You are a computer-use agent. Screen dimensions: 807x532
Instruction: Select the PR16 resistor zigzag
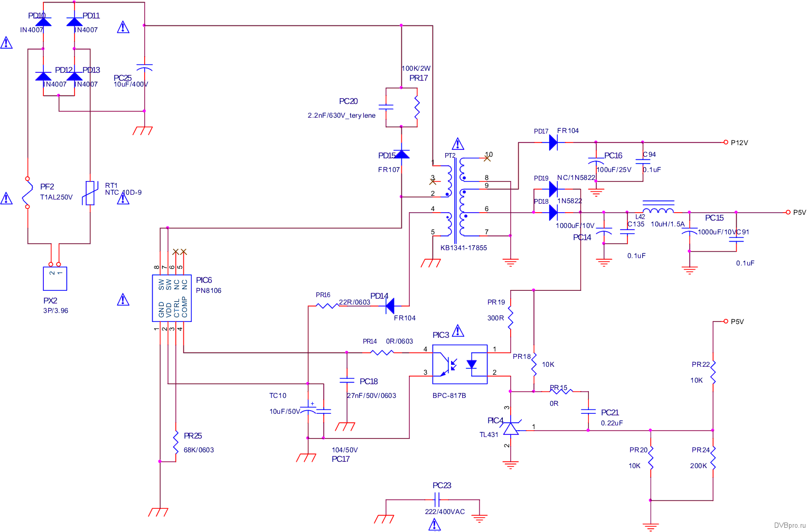327,306
